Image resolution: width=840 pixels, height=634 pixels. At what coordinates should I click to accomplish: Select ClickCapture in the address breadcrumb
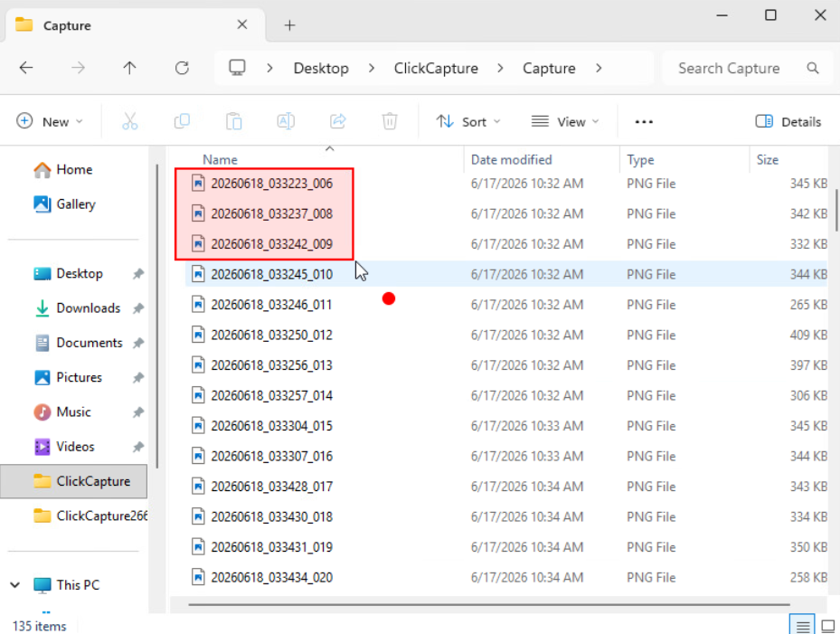click(436, 68)
